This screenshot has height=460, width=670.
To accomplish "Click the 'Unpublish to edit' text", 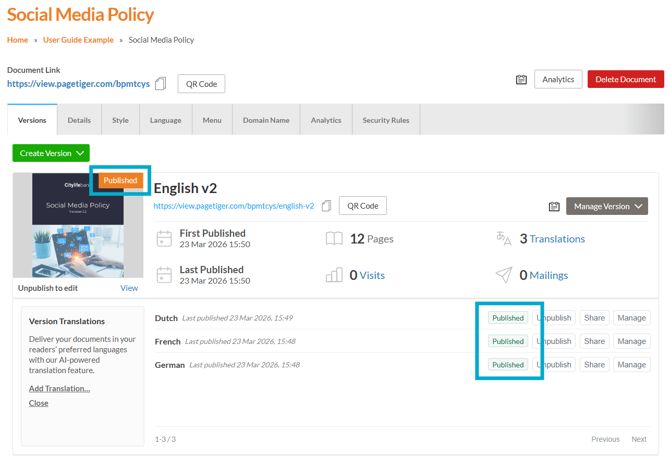I will [48, 288].
